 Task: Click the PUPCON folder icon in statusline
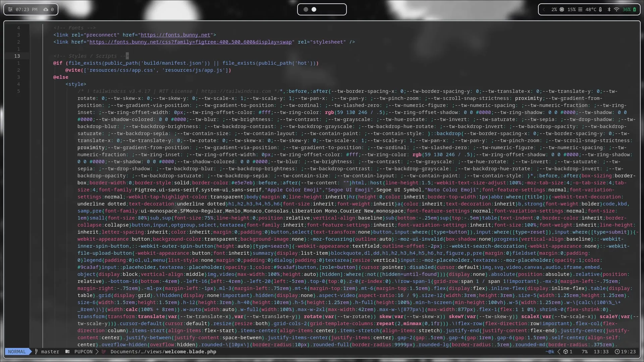[67, 352]
